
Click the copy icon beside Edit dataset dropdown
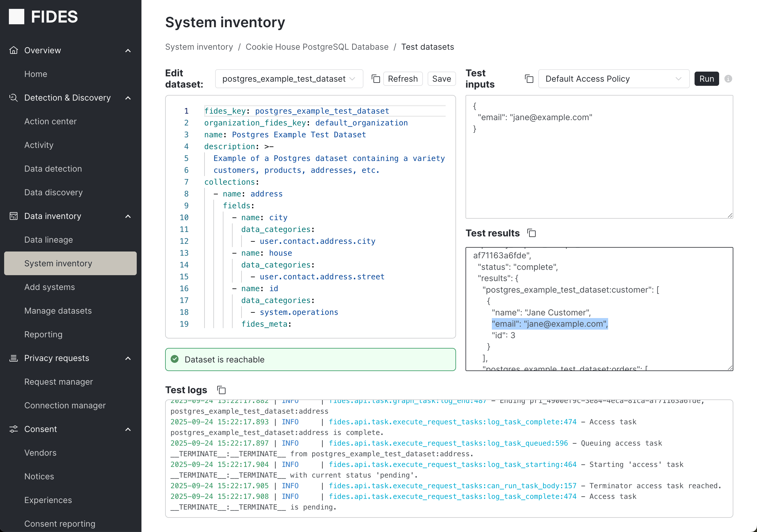tap(376, 79)
